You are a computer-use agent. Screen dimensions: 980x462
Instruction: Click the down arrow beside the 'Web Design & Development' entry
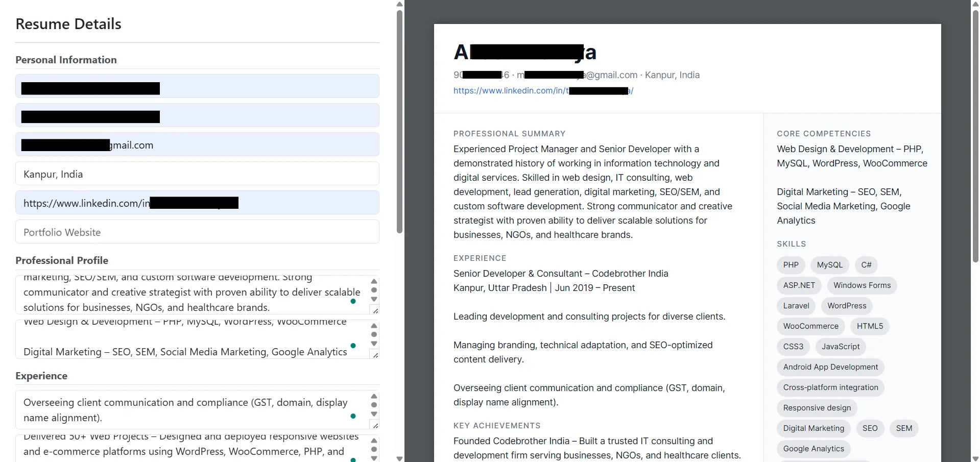[374, 344]
